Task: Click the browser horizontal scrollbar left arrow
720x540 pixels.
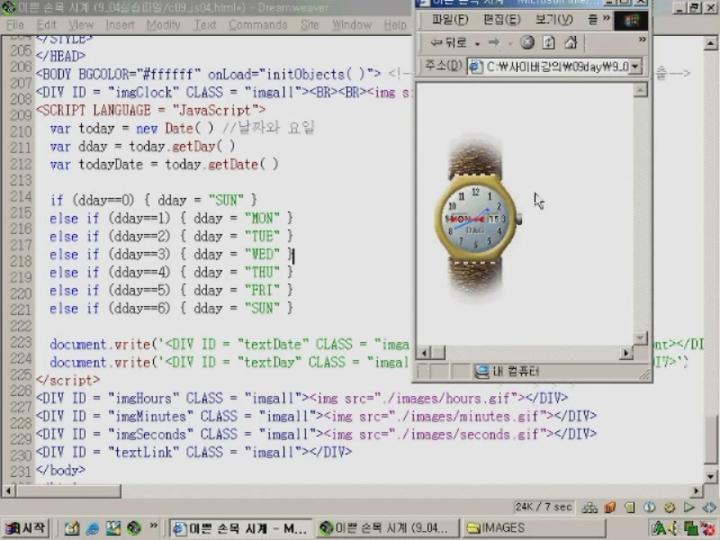Action: (x=423, y=353)
